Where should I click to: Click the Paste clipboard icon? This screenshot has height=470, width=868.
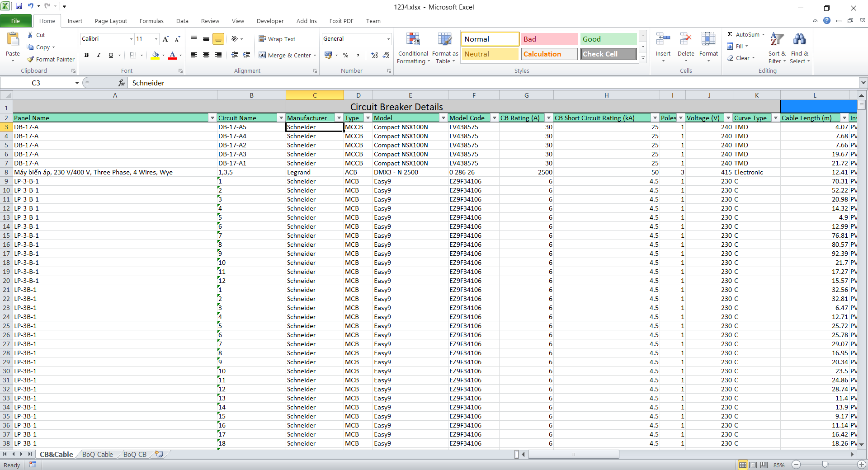[x=13, y=40]
